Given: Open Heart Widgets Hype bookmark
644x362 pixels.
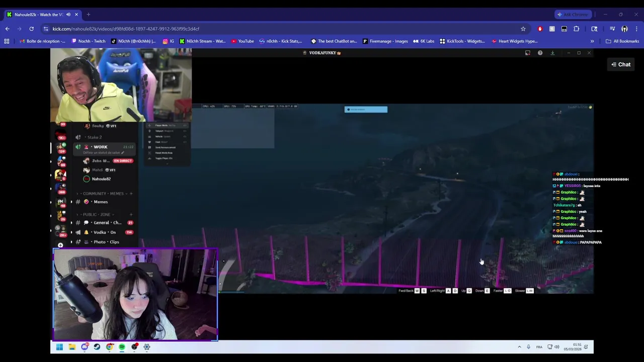Looking at the screenshot, I should [515, 41].
